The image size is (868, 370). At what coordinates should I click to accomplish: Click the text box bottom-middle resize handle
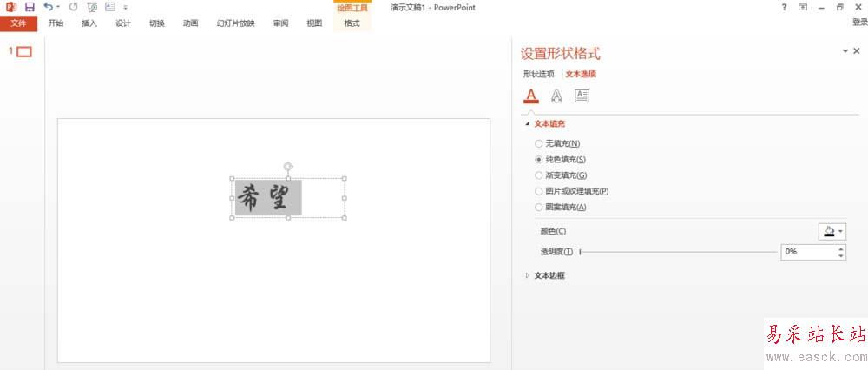[x=288, y=218]
